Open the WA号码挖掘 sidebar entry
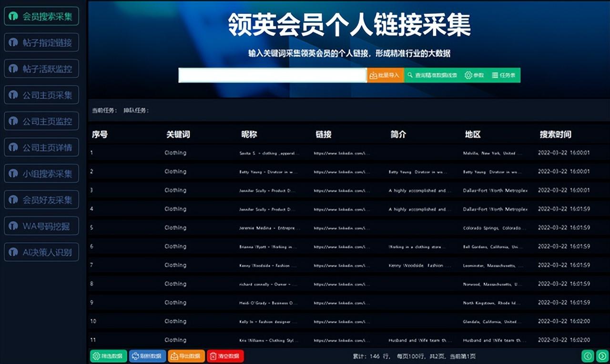This screenshot has height=364, width=610. pos(41,226)
